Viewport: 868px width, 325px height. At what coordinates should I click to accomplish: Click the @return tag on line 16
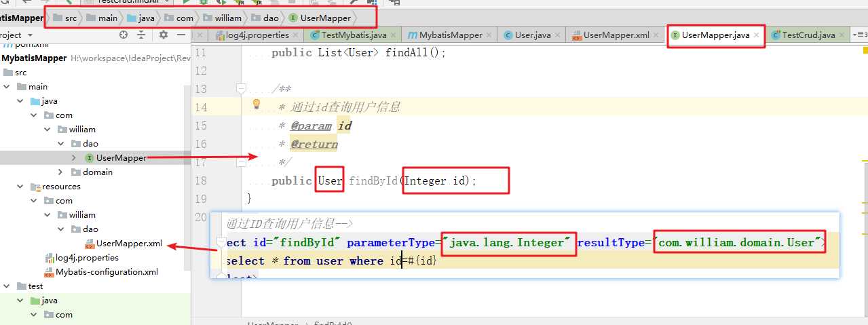[314, 145]
